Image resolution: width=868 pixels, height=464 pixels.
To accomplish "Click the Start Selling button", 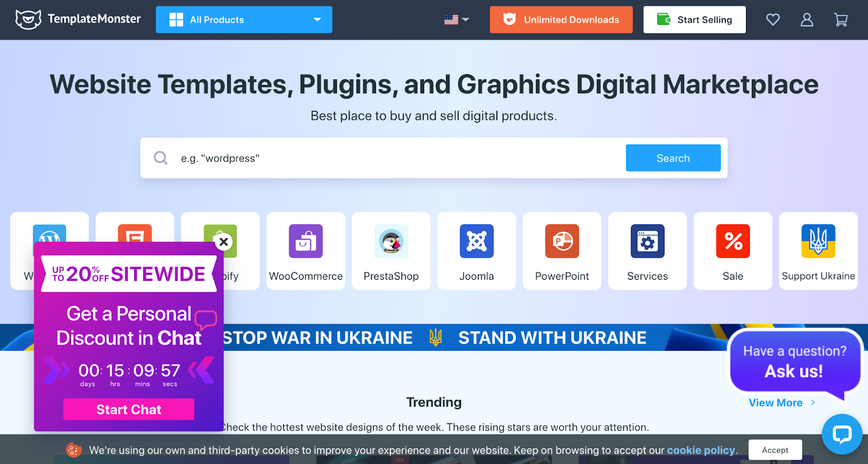I will [x=694, y=20].
